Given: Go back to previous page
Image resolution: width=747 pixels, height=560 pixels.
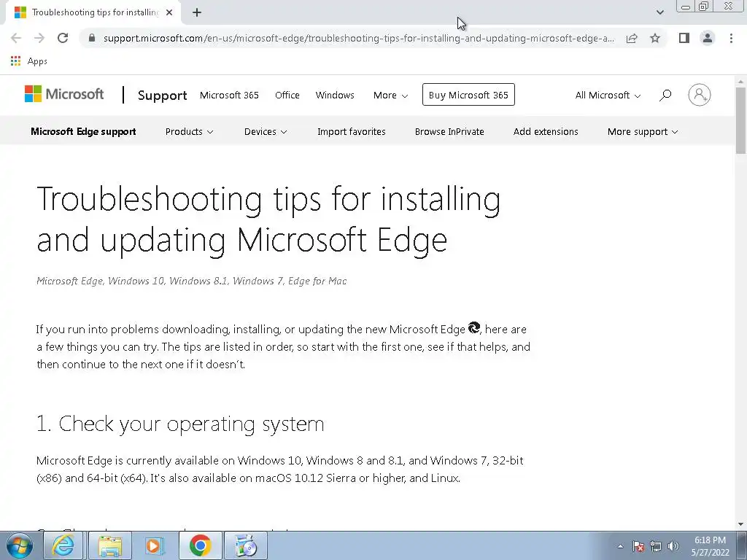Looking at the screenshot, I should click(x=16, y=38).
